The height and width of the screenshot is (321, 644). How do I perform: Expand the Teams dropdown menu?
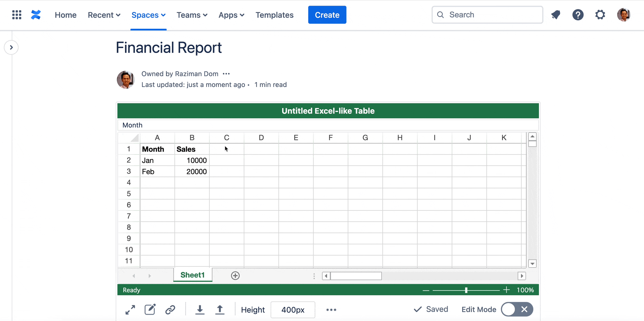[x=192, y=15]
